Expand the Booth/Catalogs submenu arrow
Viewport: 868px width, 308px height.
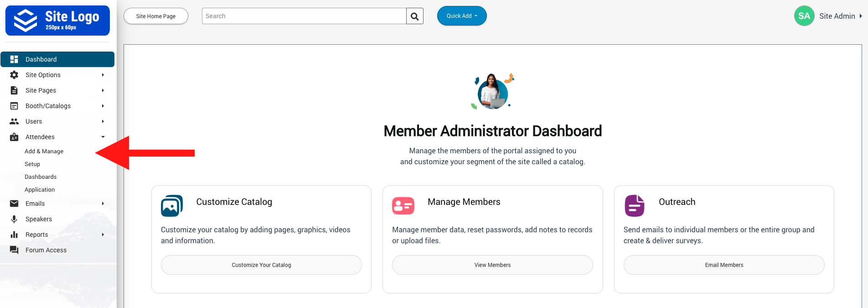103,106
